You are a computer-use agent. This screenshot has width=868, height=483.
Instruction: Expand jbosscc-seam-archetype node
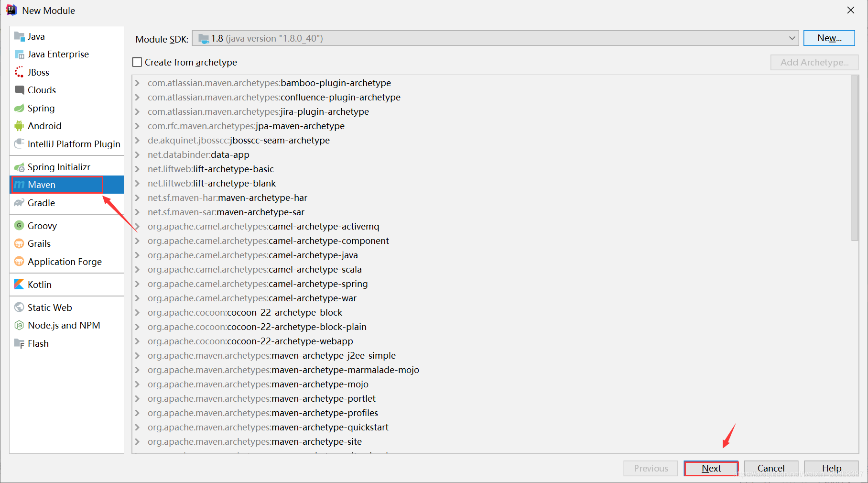pyautogui.click(x=138, y=140)
